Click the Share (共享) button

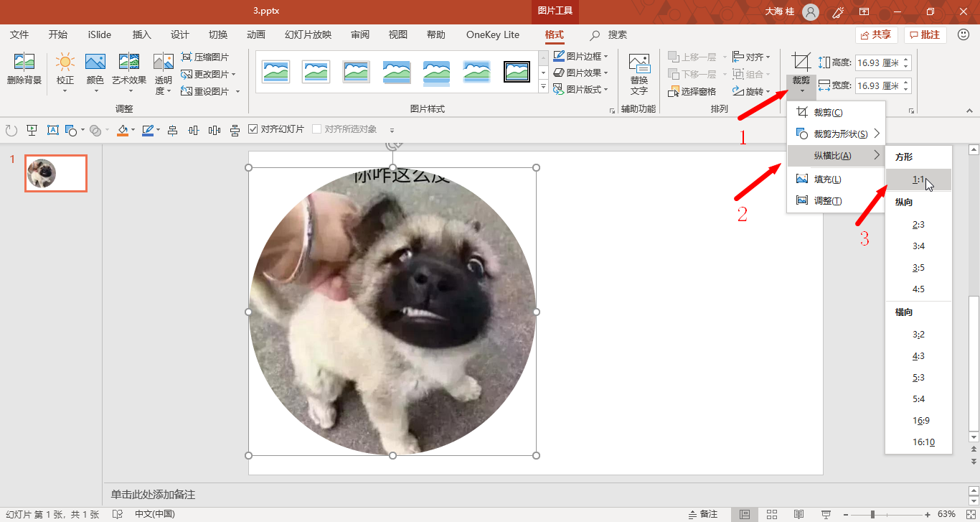876,34
